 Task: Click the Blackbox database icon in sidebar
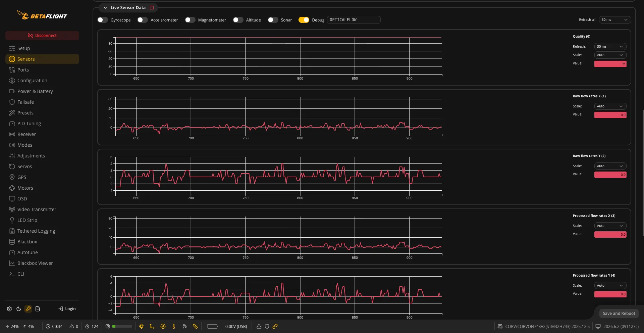12,242
